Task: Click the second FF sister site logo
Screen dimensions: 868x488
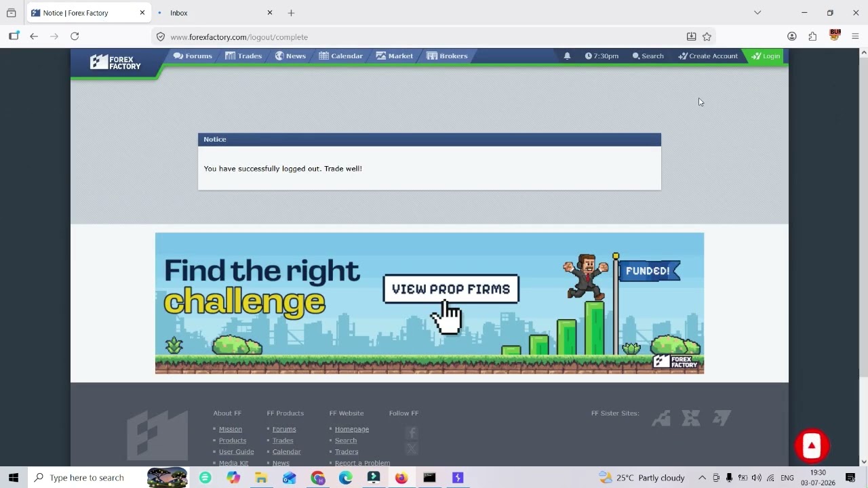Action: click(691, 418)
